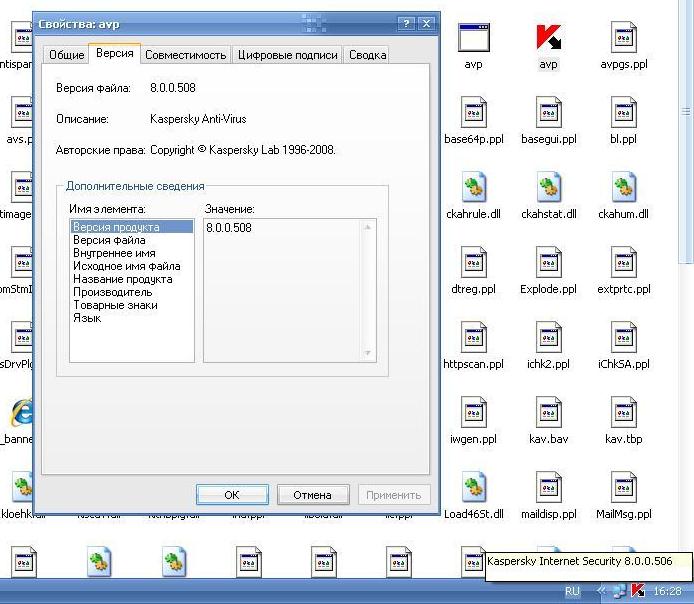Click the copyright Kaspersky Lab 1996-2008 text

point(243,150)
